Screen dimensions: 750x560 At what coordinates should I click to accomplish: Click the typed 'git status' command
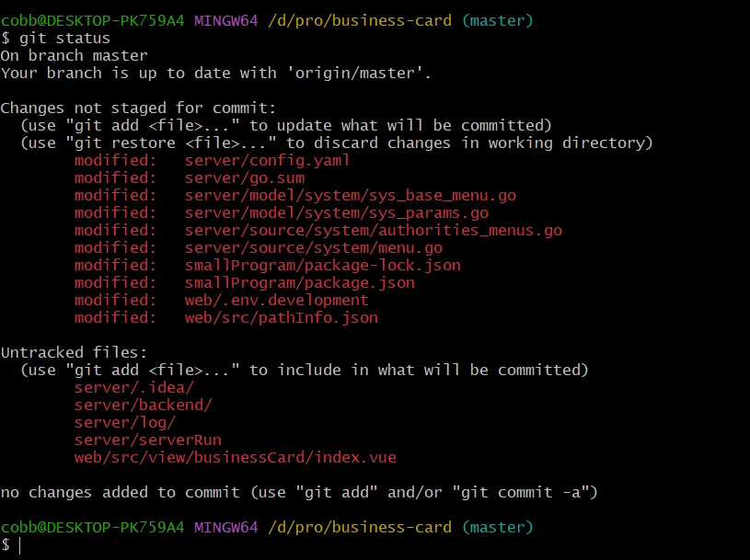point(64,38)
